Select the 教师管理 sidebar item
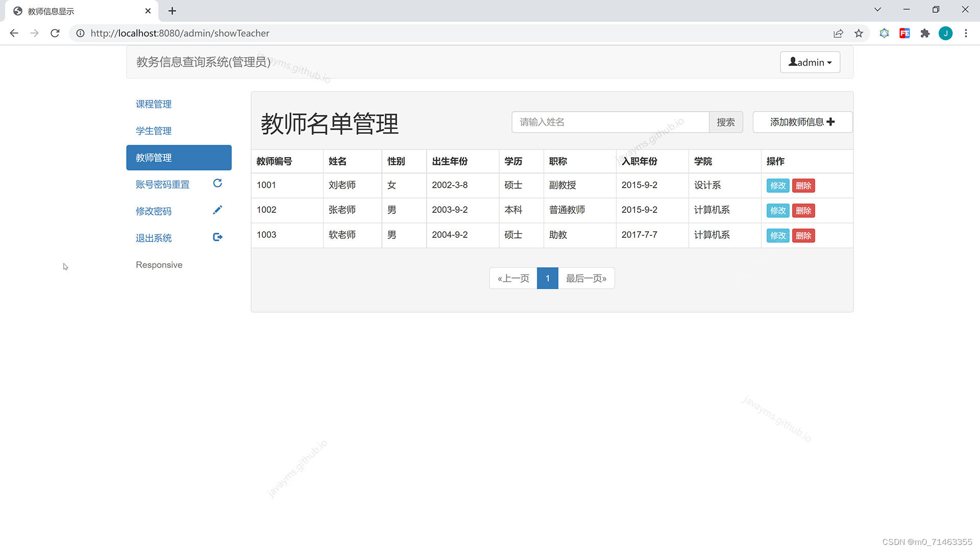 (179, 158)
